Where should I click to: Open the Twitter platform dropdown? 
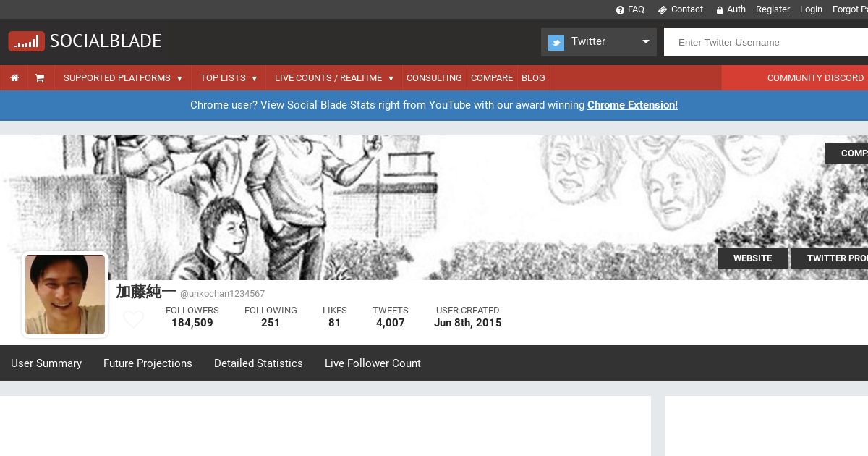click(x=599, y=42)
